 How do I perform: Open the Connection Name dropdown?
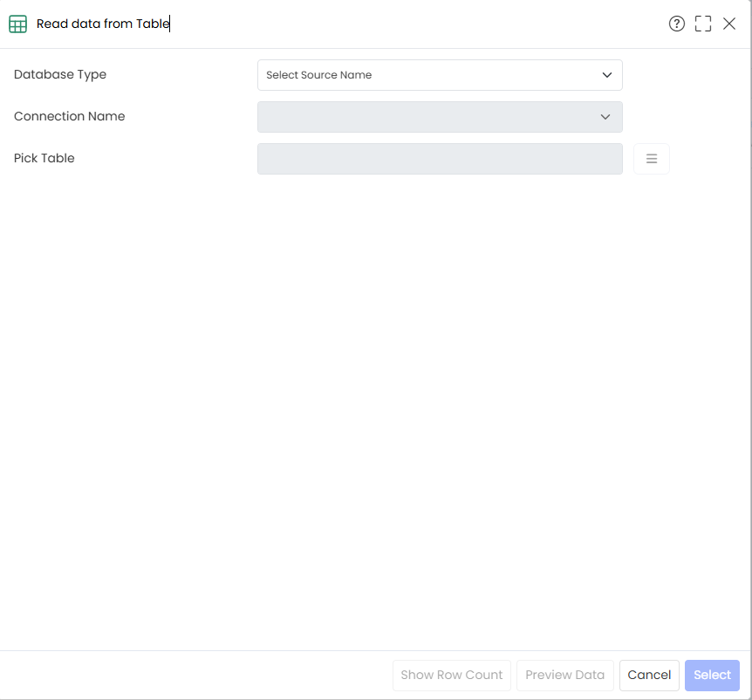tap(440, 117)
